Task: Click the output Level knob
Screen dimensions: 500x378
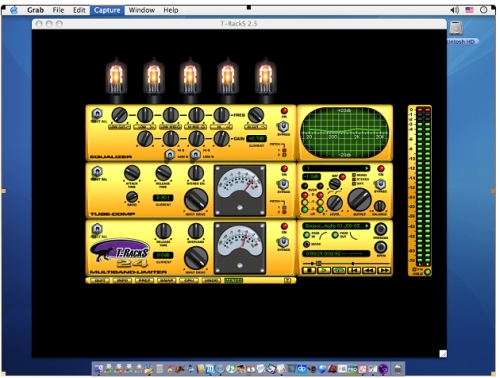Action: click(x=335, y=203)
